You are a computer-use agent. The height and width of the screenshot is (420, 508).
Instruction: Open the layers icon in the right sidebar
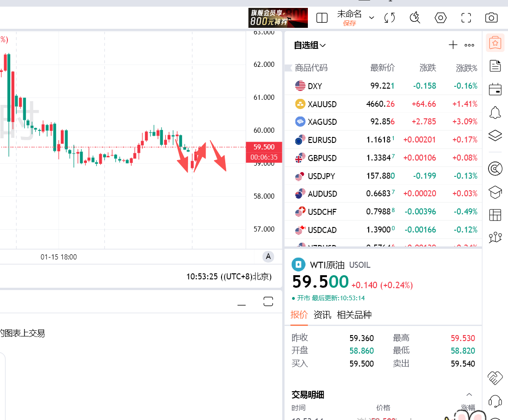[x=495, y=135]
